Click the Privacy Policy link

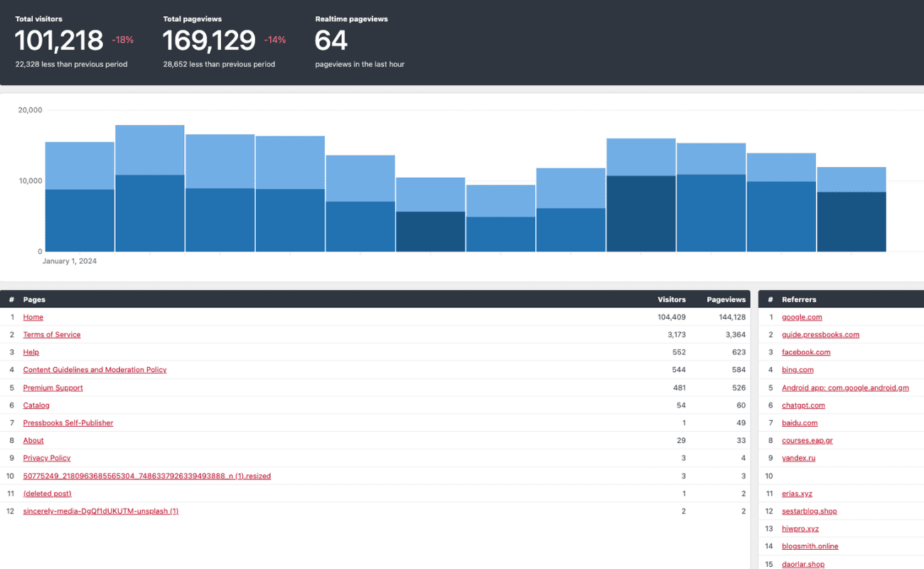point(47,458)
